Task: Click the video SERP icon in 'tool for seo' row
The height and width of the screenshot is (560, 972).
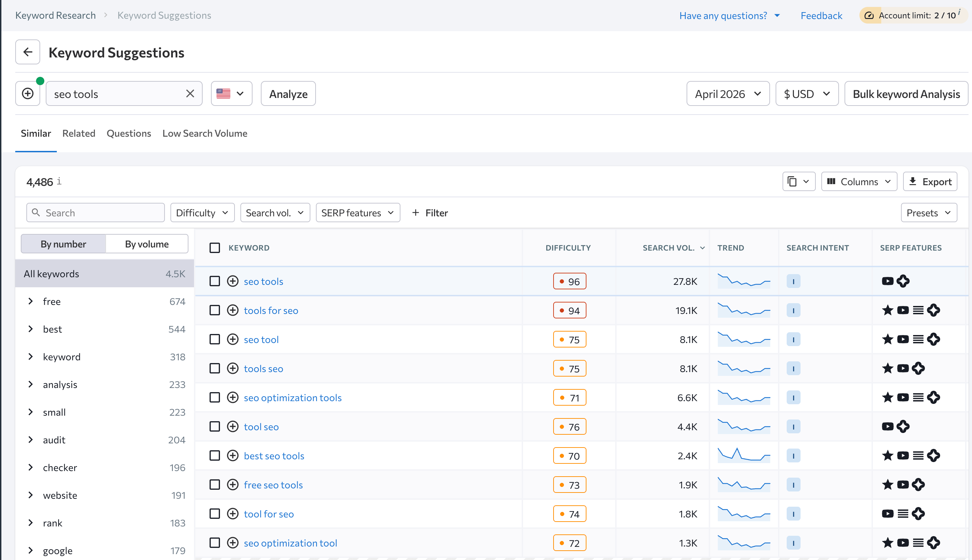Action: (888, 514)
